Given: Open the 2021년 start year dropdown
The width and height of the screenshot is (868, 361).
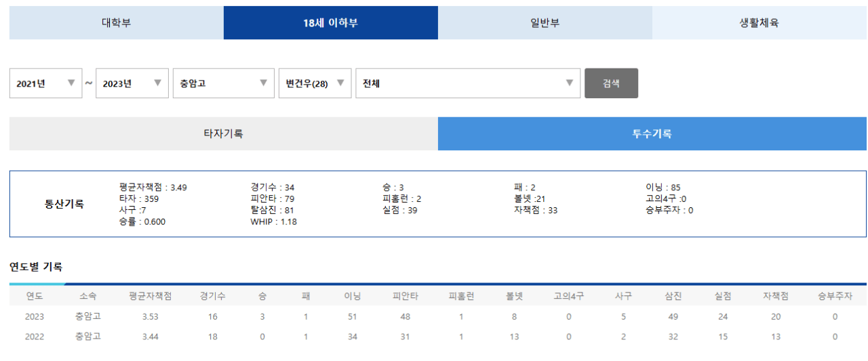Looking at the screenshot, I should [x=45, y=83].
